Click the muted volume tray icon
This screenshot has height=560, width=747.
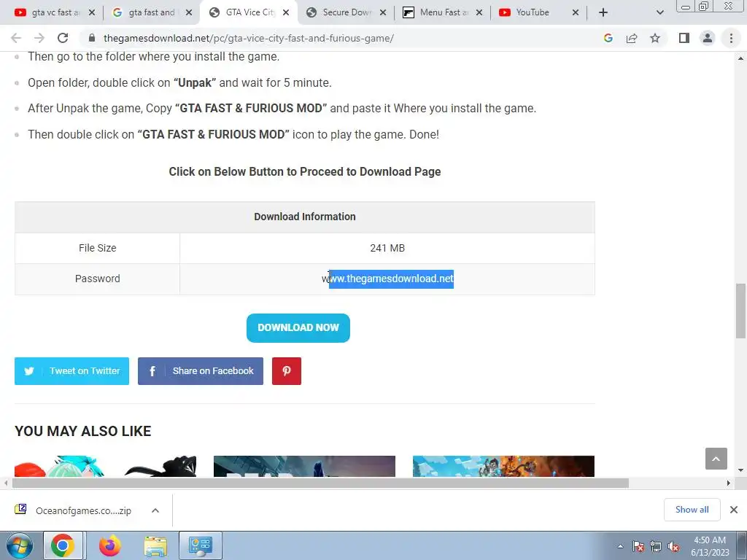(x=673, y=546)
